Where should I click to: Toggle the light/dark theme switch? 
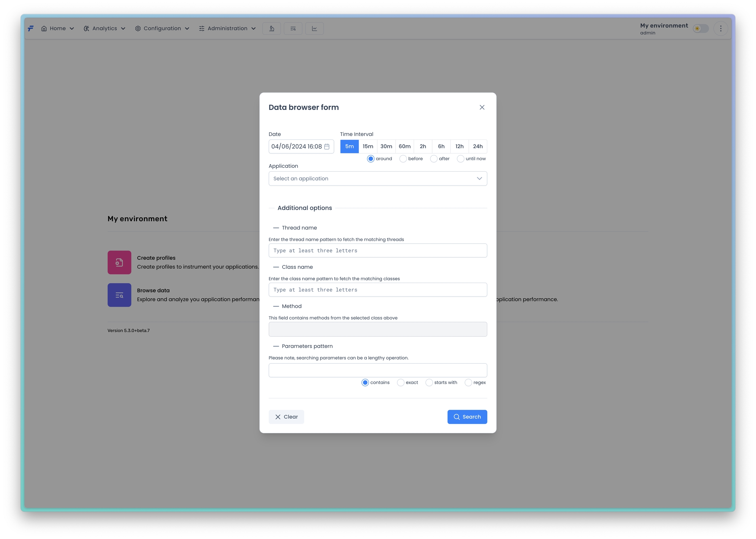tap(701, 29)
